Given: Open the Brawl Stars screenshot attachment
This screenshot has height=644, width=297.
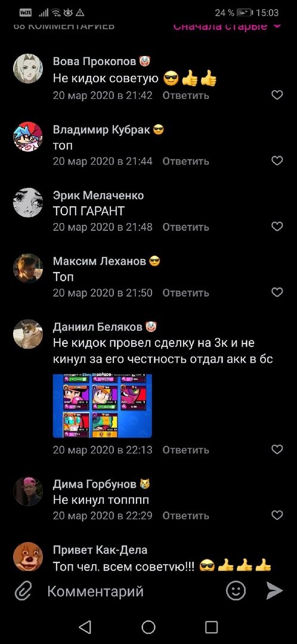Looking at the screenshot, I should tap(103, 405).
